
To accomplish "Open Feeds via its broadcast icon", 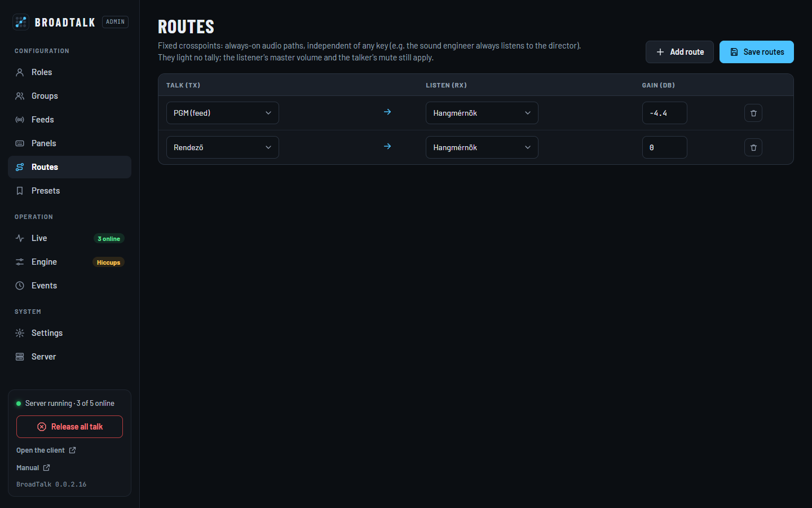I will [20, 120].
